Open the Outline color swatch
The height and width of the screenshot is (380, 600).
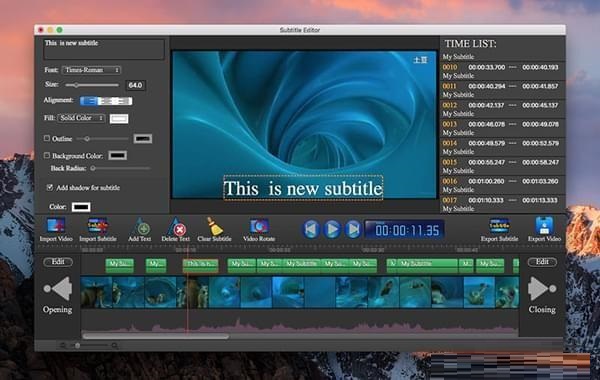[143, 139]
